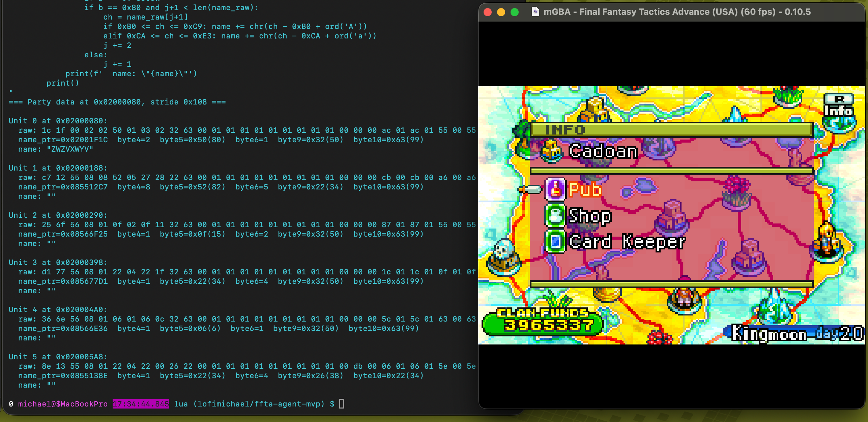Click the terminal prompt cursor box
This screenshot has width=868, height=422.
point(342,403)
